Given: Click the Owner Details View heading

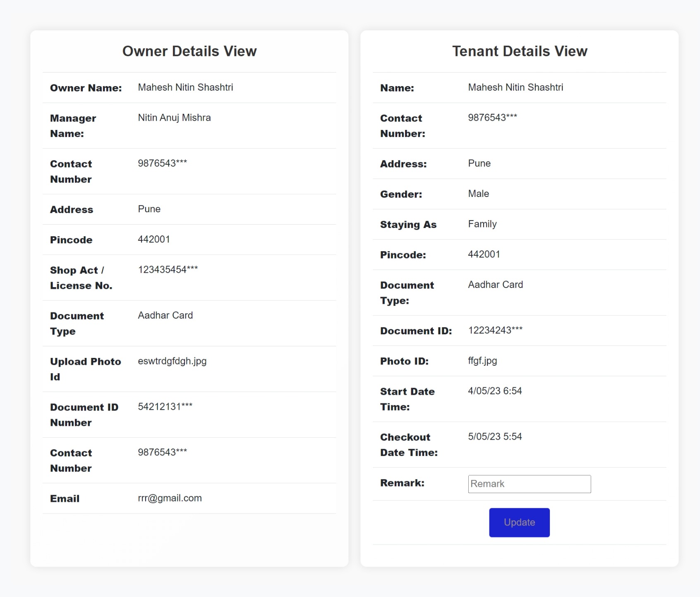Looking at the screenshot, I should tap(189, 51).
